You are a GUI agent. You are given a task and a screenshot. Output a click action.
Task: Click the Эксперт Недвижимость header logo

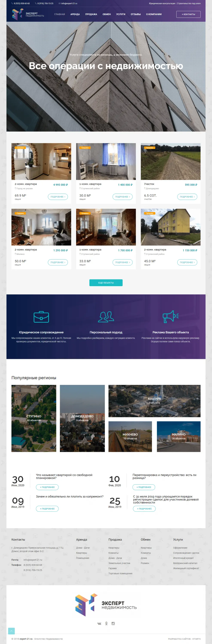[x=28, y=14]
